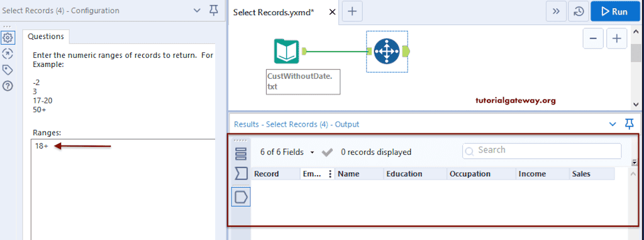644x240 pixels.
Task: Run the workflow
Action: (x=615, y=11)
